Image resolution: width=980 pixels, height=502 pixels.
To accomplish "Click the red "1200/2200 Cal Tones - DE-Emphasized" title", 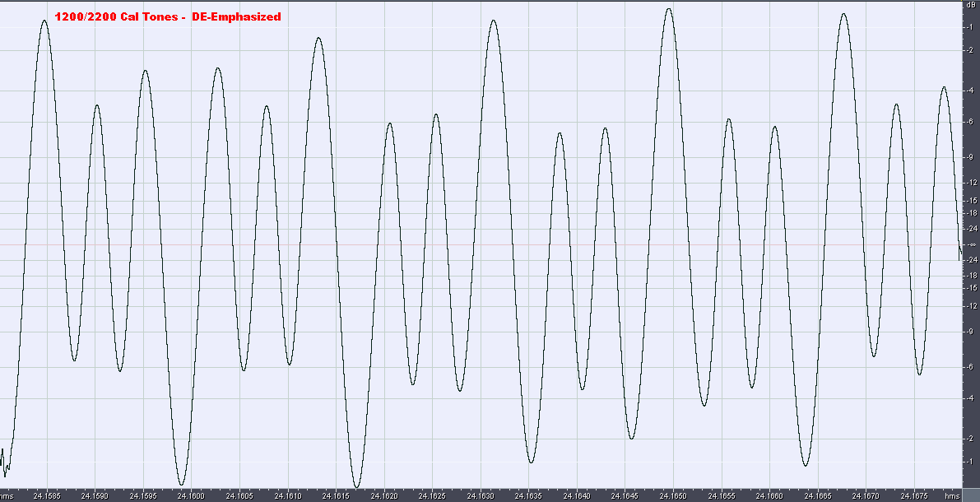I will coord(168,17).
